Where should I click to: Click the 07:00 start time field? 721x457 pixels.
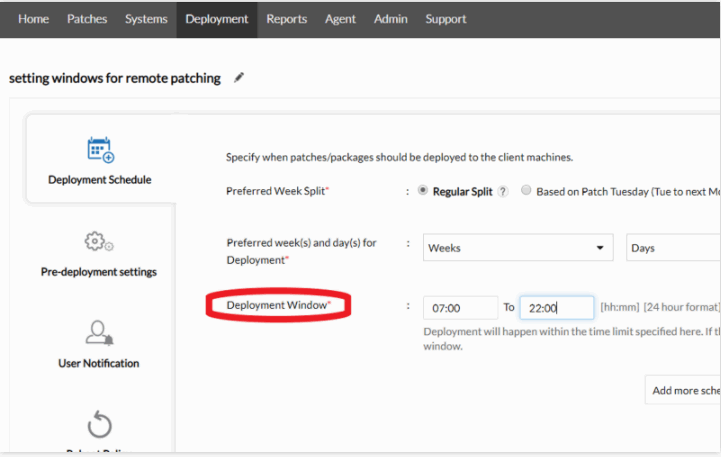(x=460, y=308)
